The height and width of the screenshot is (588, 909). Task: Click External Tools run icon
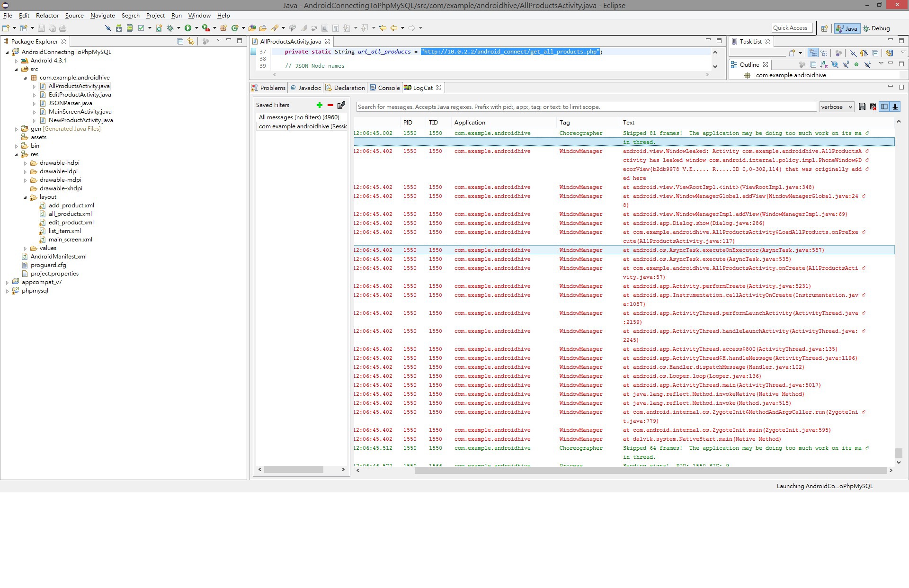pyautogui.click(x=206, y=28)
